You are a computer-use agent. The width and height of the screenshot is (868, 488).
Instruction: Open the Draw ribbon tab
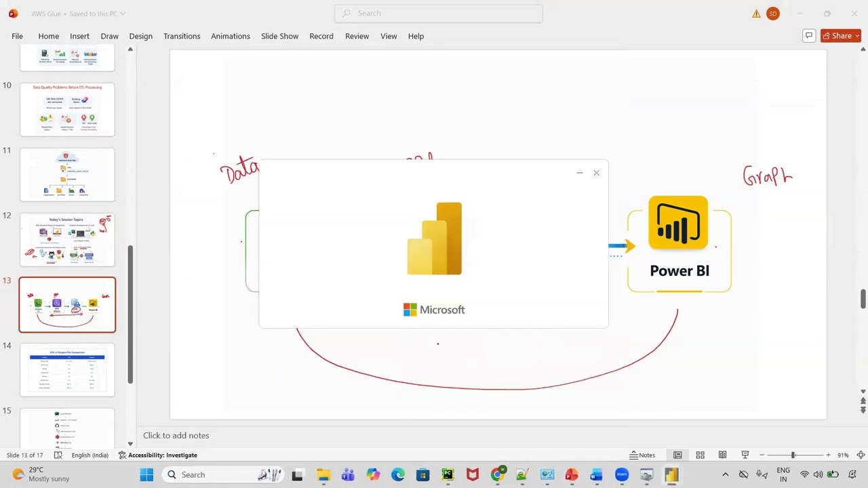coord(109,36)
